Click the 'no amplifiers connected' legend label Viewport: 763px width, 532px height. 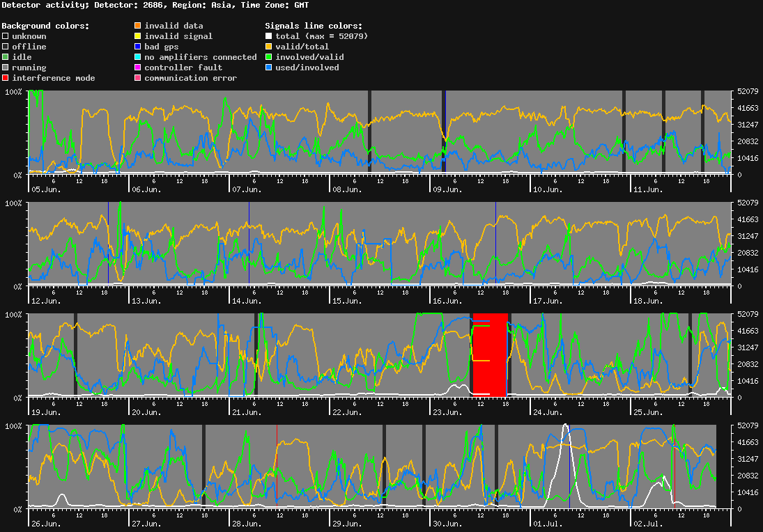[x=201, y=57]
